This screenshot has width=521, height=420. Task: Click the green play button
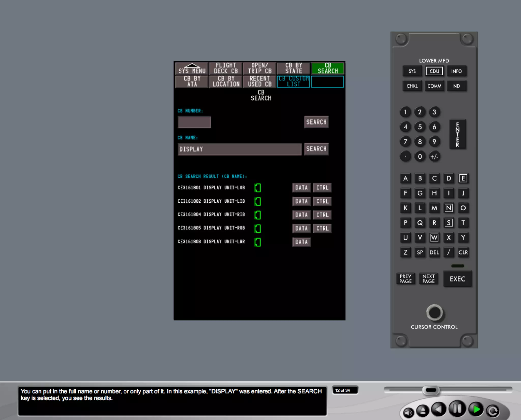tap(476, 409)
